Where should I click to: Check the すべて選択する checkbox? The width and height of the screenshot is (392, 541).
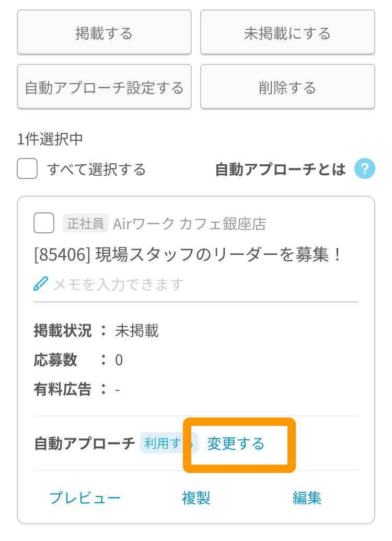tap(27, 168)
